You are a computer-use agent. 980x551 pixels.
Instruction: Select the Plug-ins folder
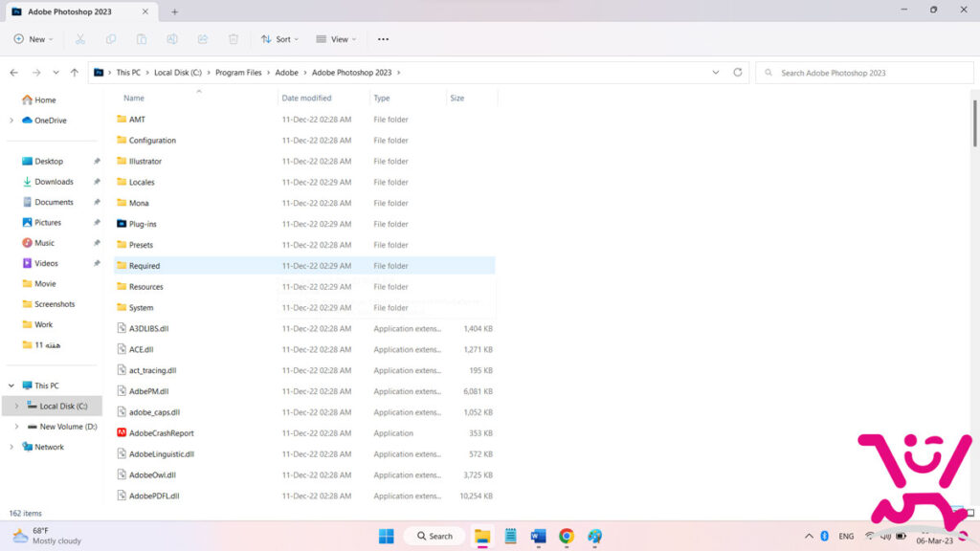(x=143, y=224)
